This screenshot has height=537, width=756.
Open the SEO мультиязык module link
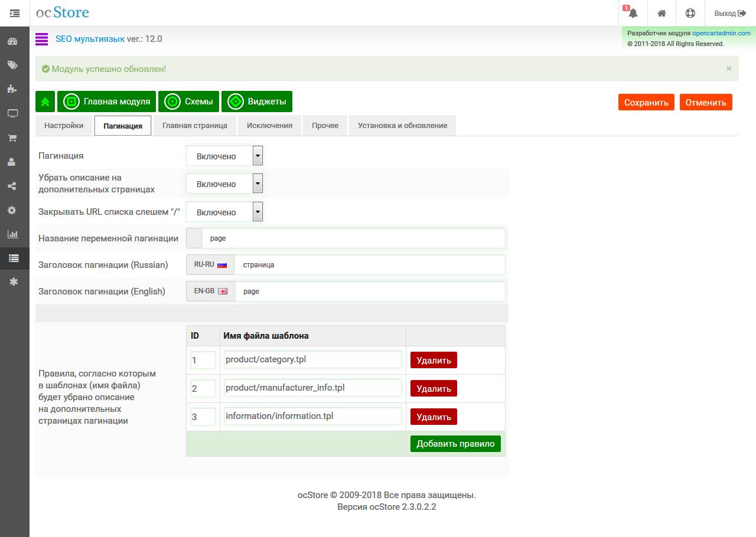pos(90,39)
